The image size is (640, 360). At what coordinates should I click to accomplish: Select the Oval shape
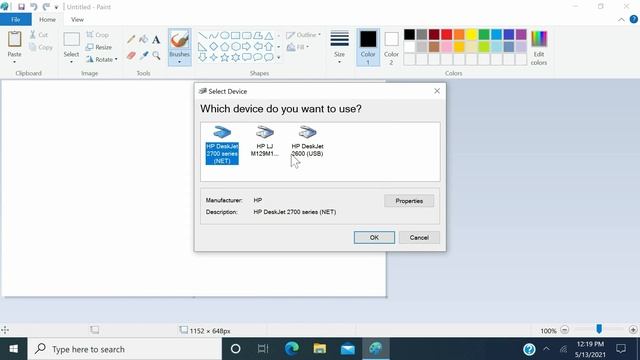(224, 36)
